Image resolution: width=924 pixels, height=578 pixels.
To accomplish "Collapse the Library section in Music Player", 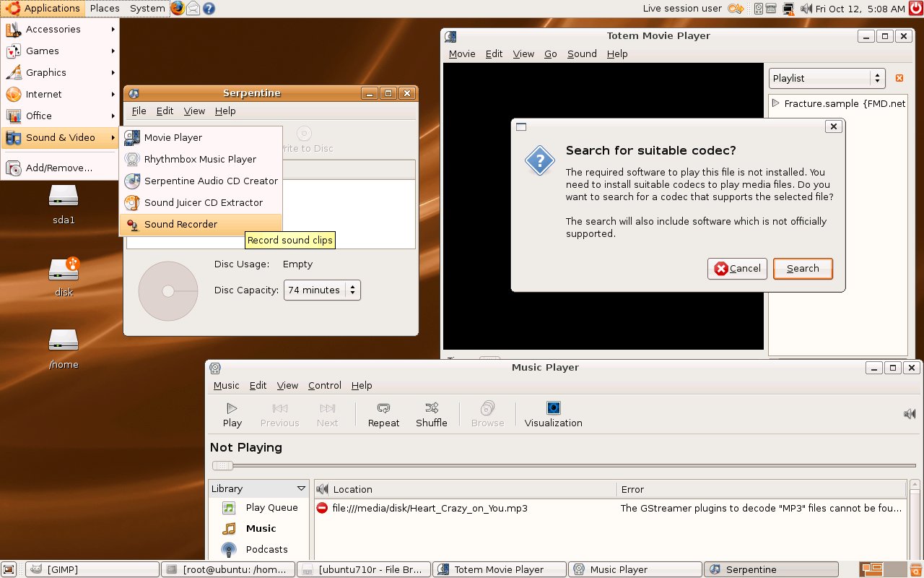I will pyautogui.click(x=301, y=488).
